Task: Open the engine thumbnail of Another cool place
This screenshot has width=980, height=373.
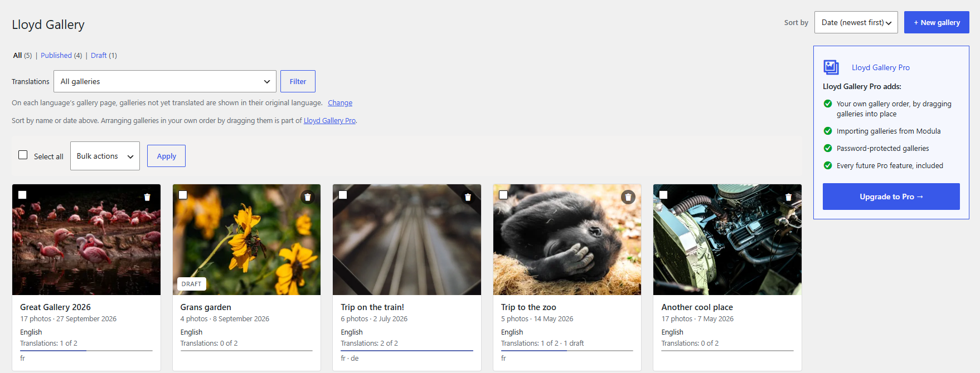Action: (x=727, y=240)
